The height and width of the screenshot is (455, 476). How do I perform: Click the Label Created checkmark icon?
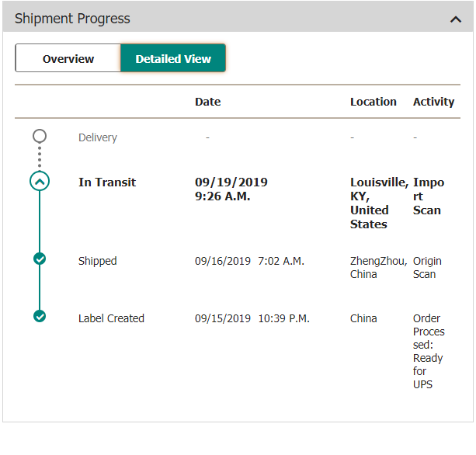pyautogui.click(x=40, y=316)
